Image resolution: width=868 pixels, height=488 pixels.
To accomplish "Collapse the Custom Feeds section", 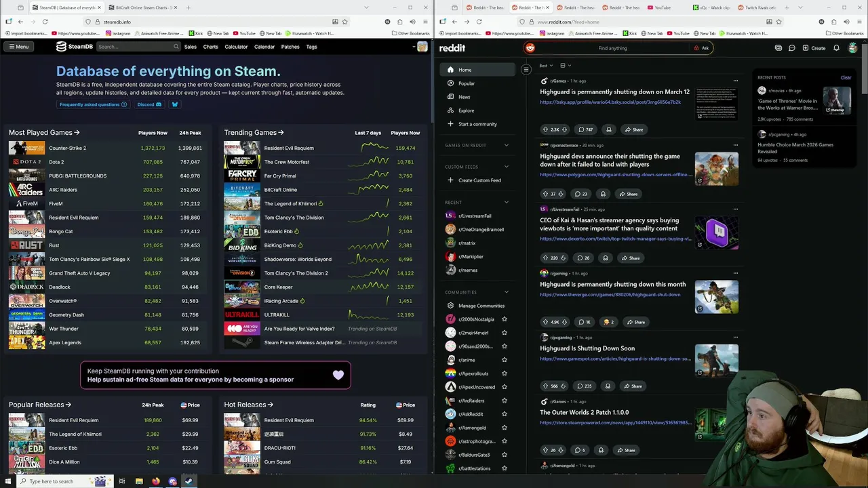I will (506, 167).
